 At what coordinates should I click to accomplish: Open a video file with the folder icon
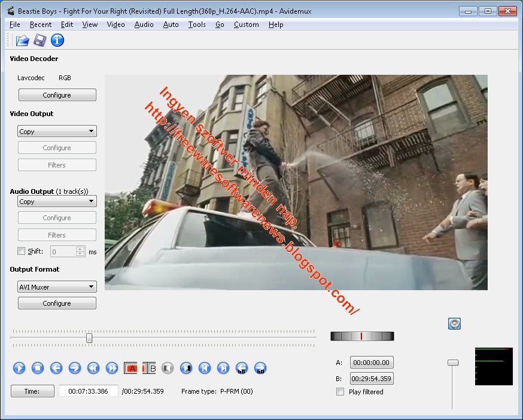pos(22,40)
